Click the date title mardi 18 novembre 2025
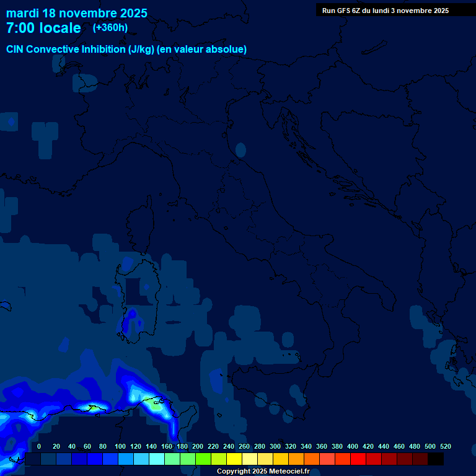Image resolution: width=476 pixels, height=476 pixels. [77, 13]
